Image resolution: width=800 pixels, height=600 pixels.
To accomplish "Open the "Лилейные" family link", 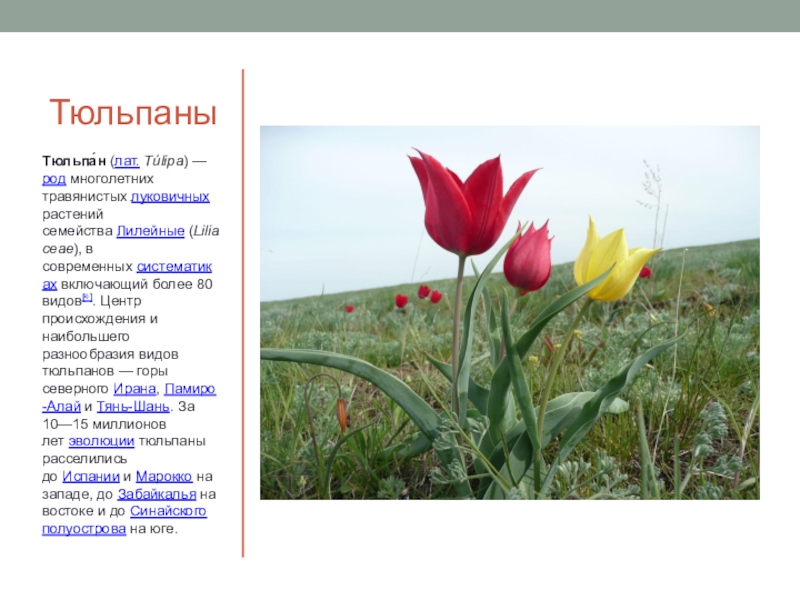I will pyautogui.click(x=150, y=231).
